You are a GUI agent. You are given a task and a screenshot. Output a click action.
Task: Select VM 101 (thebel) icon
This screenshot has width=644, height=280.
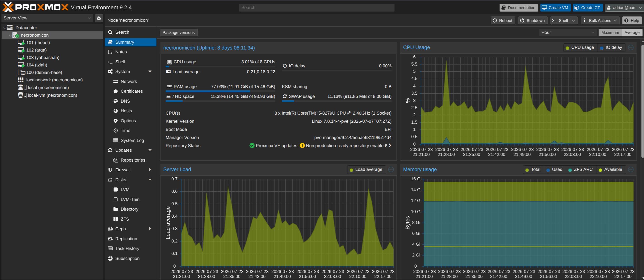tap(21, 42)
